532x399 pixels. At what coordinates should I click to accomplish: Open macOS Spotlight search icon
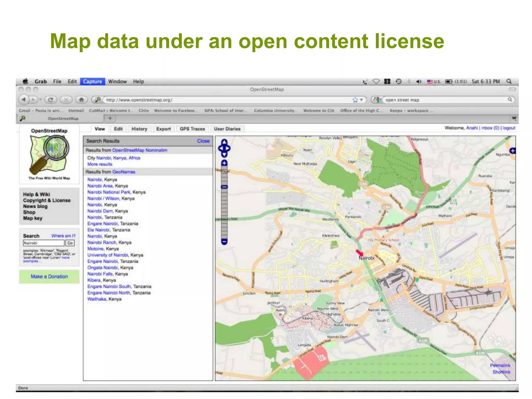pos(509,81)
